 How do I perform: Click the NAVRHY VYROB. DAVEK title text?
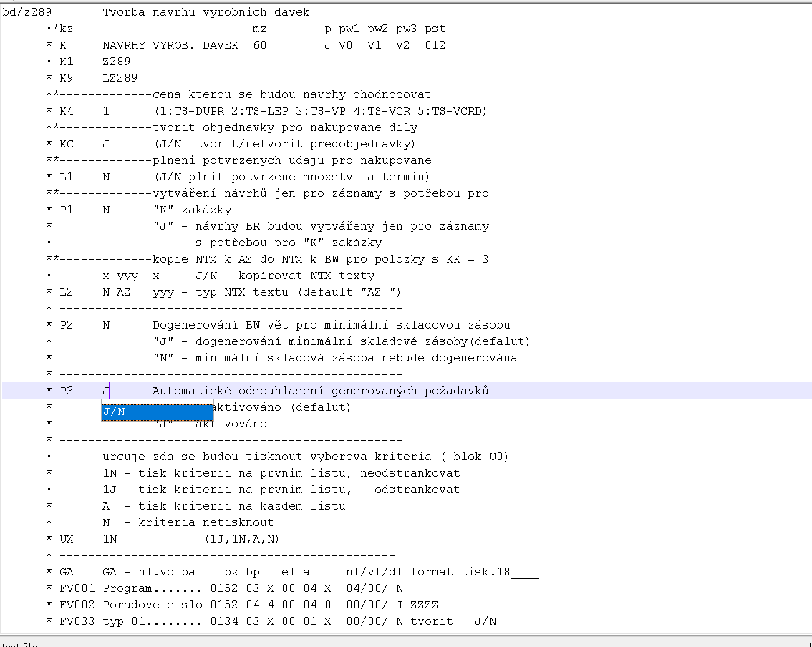[x=170, y=45]
